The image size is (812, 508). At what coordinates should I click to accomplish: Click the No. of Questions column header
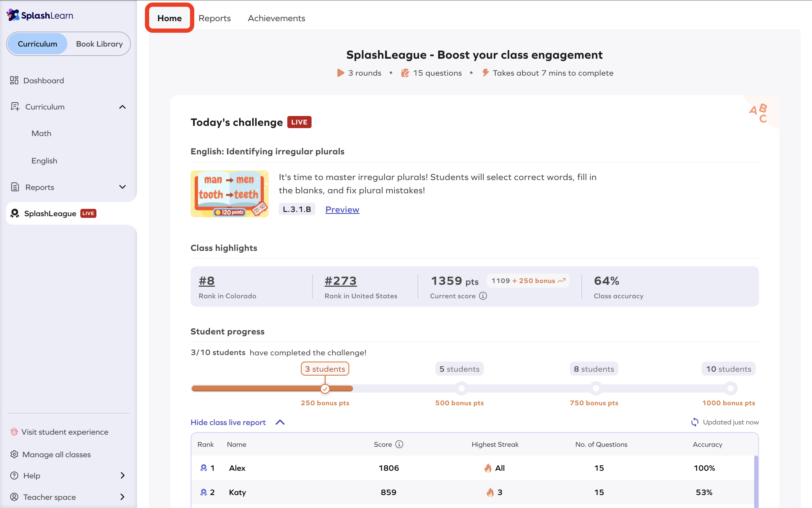point(601,444)
